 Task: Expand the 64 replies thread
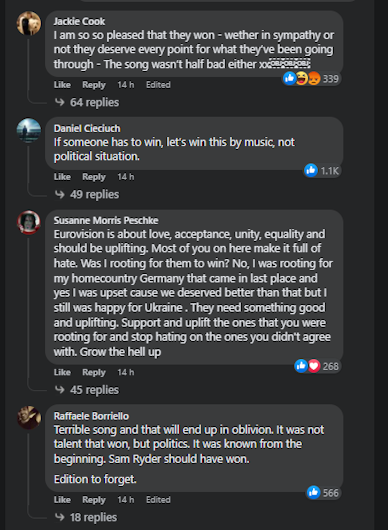(x=87, y=102)
